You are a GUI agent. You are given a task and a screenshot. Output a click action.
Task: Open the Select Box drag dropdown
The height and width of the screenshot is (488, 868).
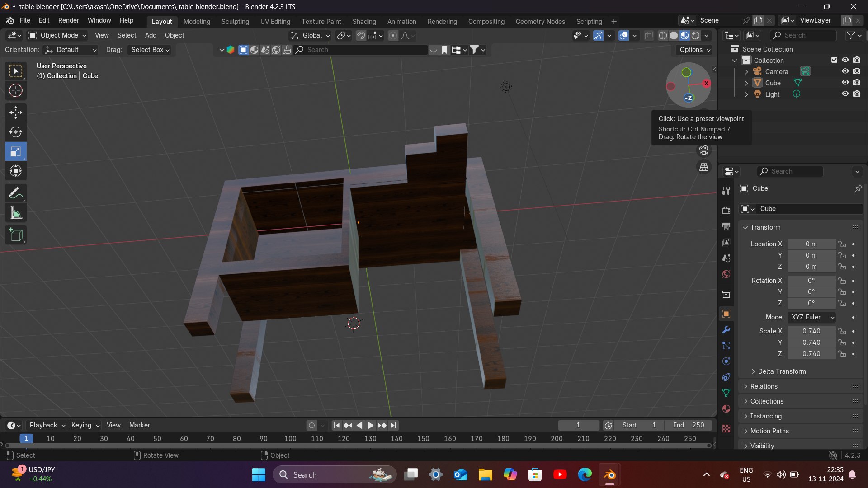tap(151, 50)
